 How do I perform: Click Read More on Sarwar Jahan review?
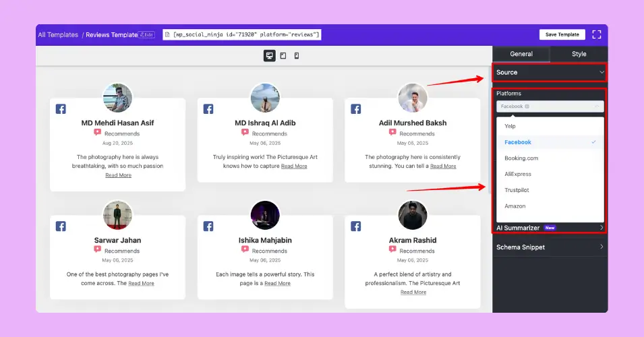point(142,283)
